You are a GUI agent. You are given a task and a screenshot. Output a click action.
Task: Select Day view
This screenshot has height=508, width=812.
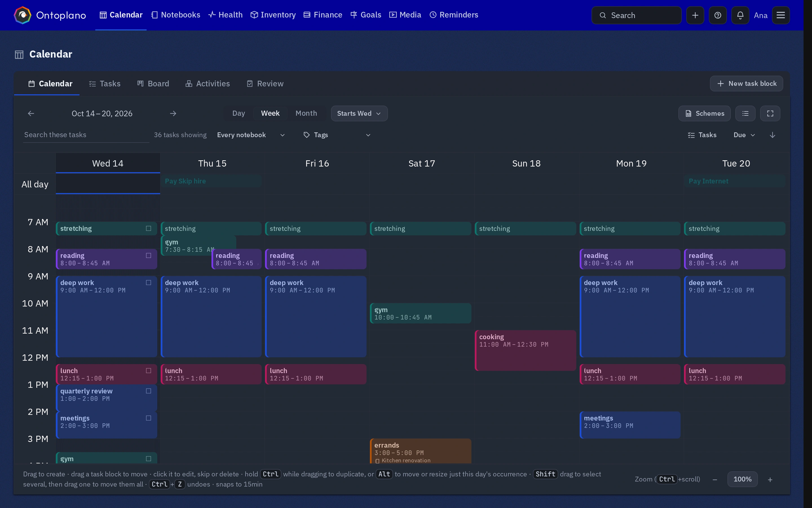click(239, 113)
